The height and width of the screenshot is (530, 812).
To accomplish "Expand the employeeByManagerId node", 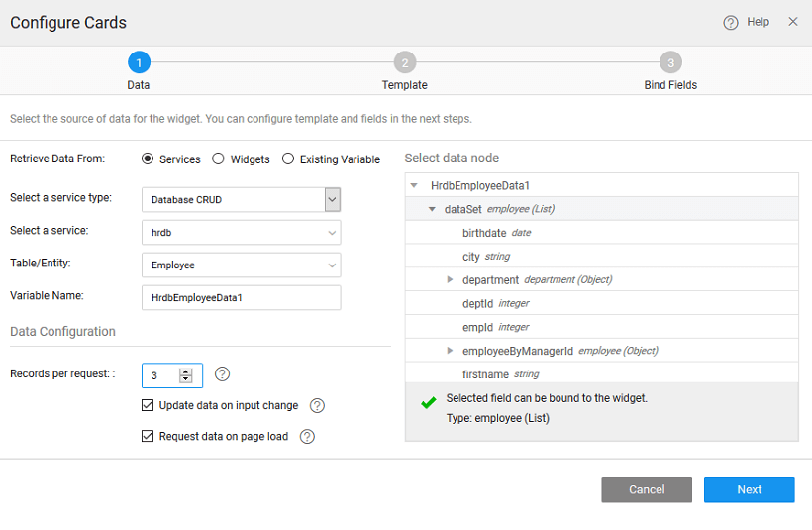I will coord(451,351).
